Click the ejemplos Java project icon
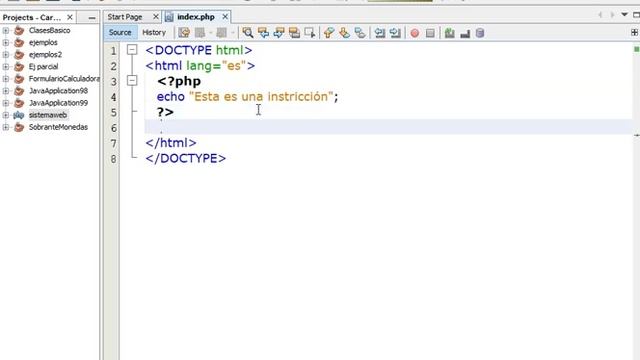 19,42
